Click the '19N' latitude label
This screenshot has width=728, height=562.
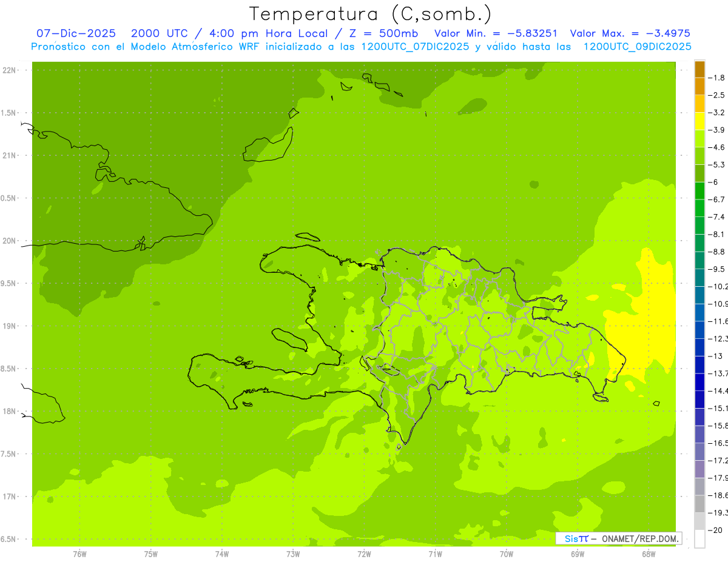[10, 326]
